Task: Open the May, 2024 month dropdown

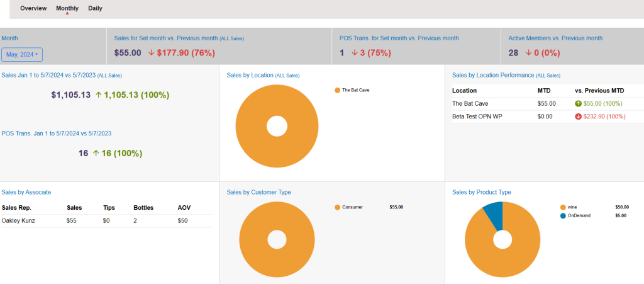Action: [x=22, y=55]
